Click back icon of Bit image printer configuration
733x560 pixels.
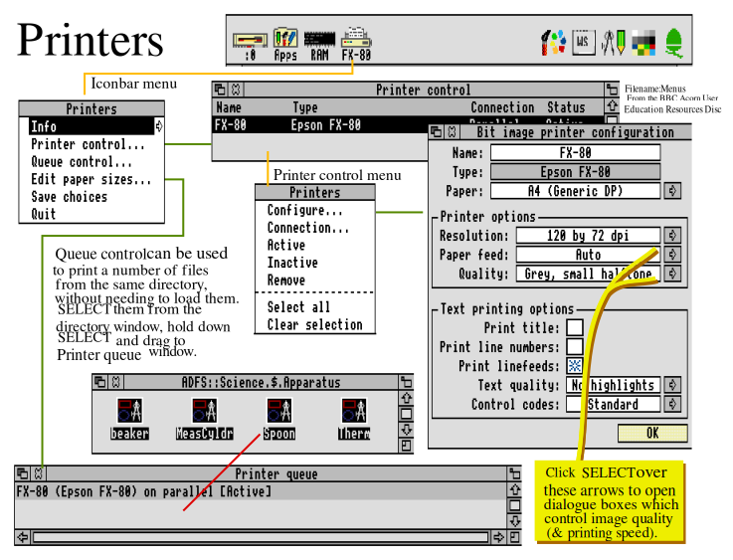tap(437, 132)
